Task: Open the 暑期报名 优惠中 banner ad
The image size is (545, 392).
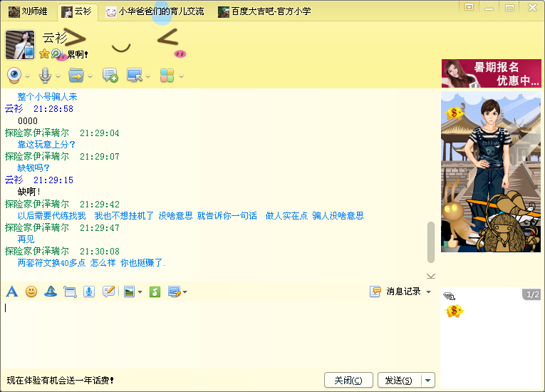Action: (491, 73)
